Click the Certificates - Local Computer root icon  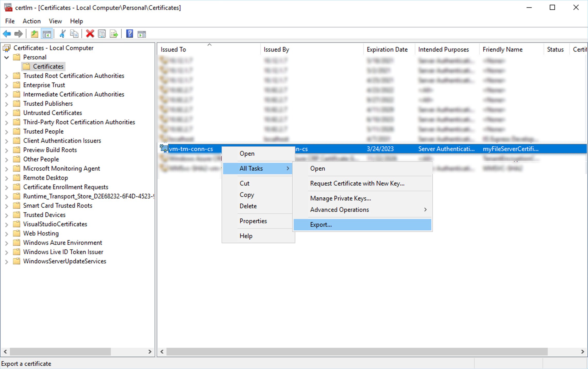coord(6,48)
